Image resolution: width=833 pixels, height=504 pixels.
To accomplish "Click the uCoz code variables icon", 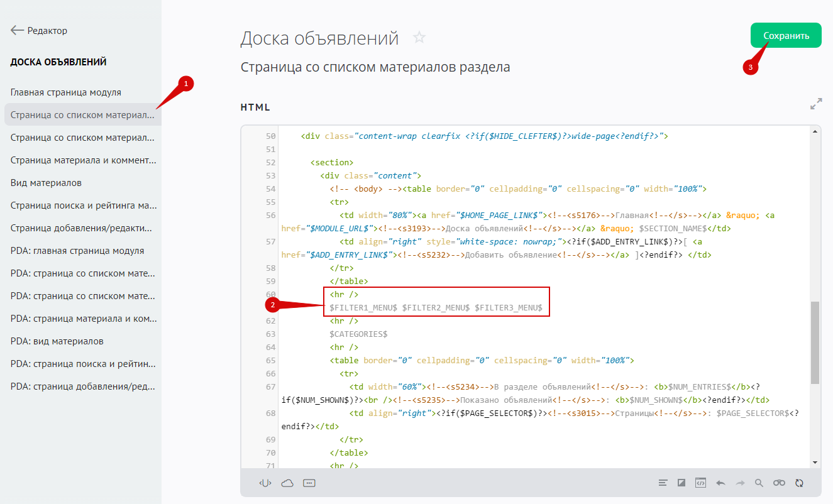I will pyautogui.click(x=265, y=483).
